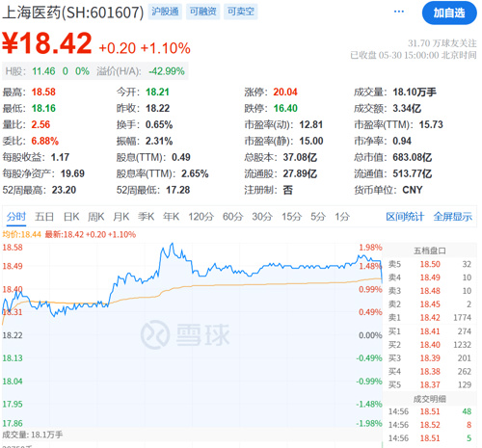Select the 卖5 order row at 18.50
The width and height of the screenshot is (482, 448).
coord(430,264)
